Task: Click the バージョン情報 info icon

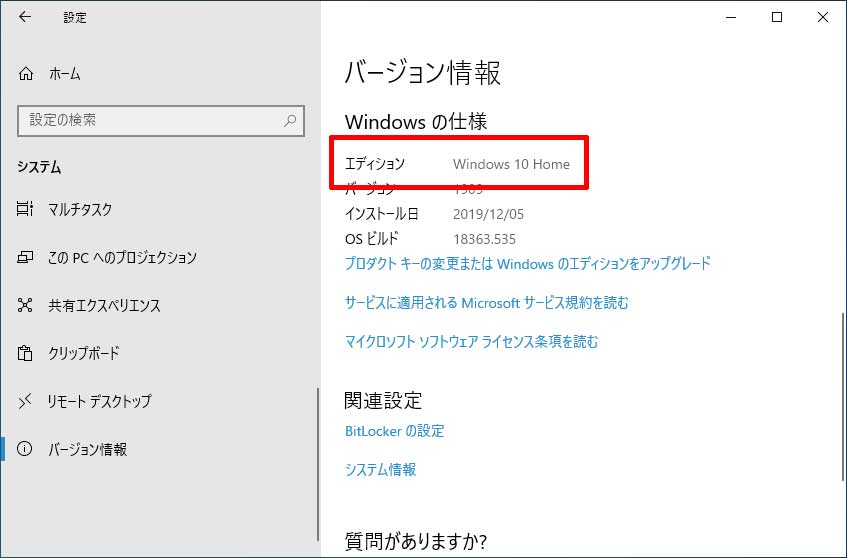Action: tap(25, 449)
